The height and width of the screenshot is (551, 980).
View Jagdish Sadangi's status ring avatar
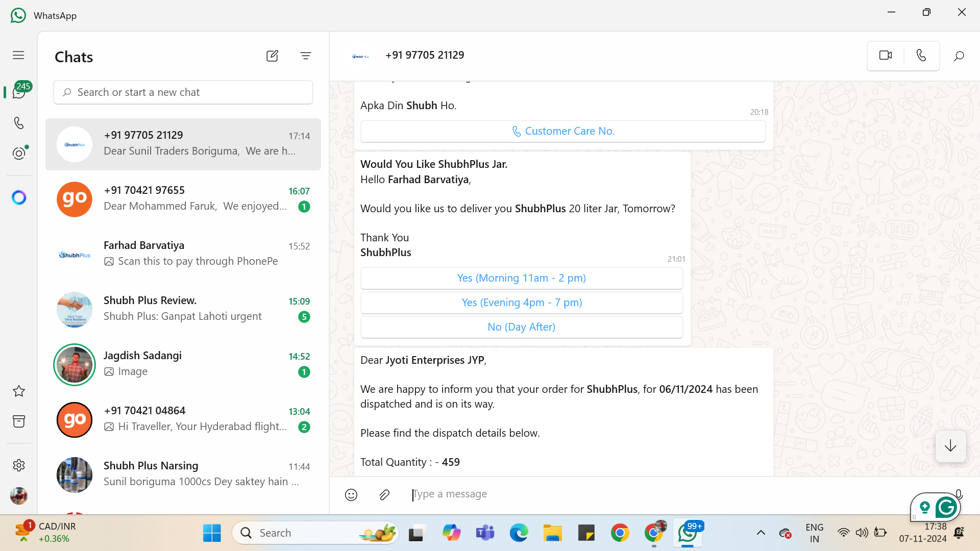75,365
